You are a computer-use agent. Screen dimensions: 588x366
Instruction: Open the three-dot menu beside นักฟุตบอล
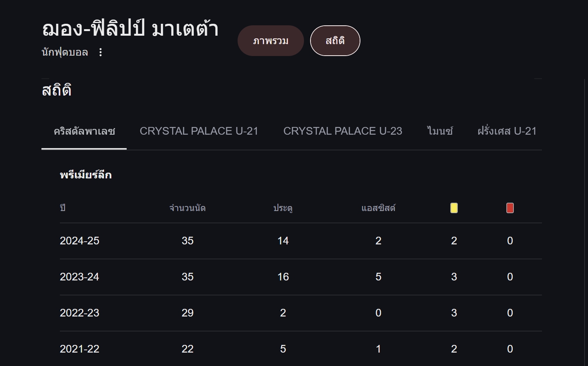click(x=101, y=52)
